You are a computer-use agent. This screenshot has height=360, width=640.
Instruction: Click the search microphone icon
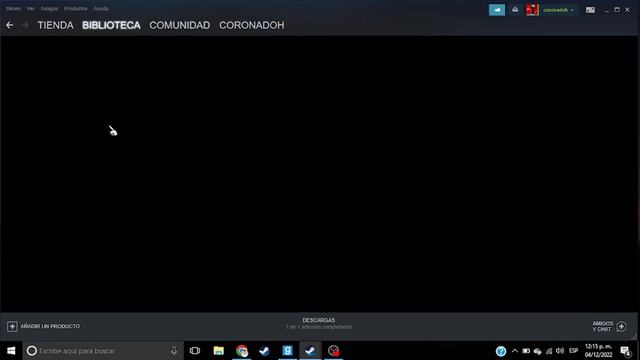point(174,351)
